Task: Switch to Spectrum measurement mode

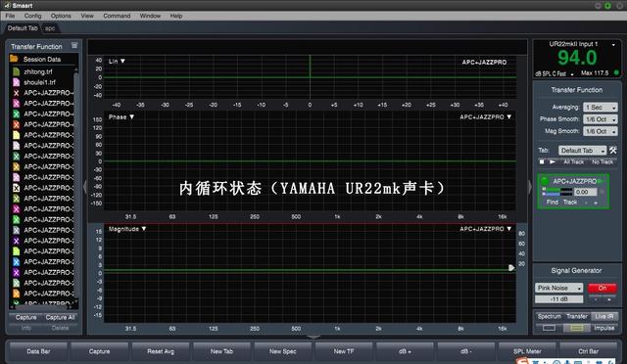Action: [x=550, y=316]
